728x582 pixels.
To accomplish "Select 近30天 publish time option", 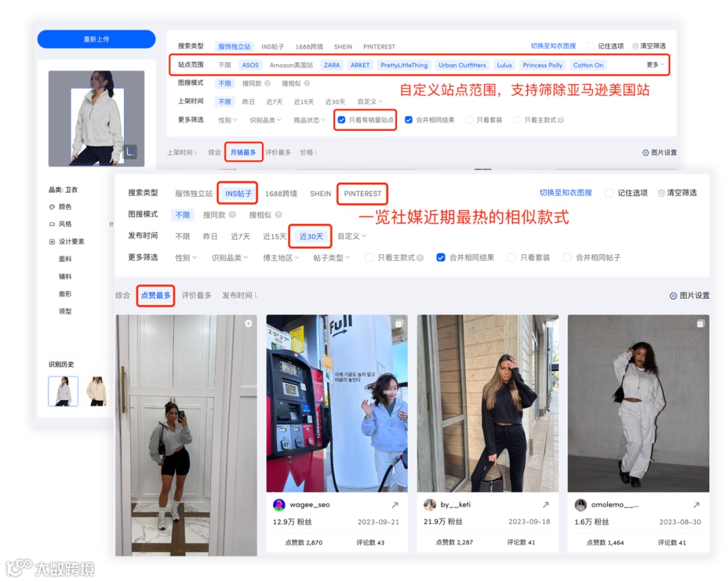I will 311,236.
